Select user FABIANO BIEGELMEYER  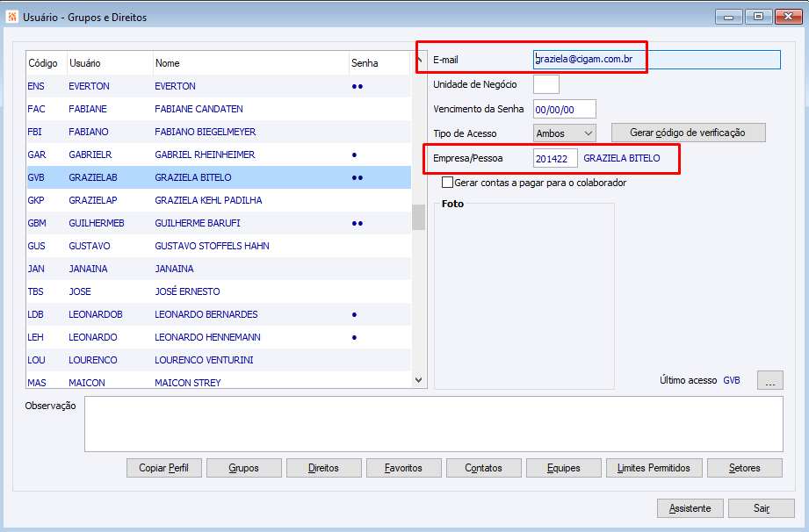coord(219,132)
